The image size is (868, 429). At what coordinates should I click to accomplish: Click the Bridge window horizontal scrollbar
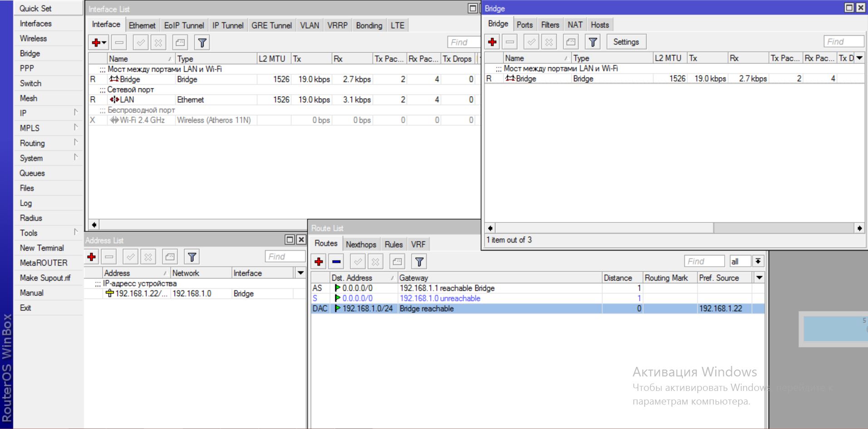599,228
